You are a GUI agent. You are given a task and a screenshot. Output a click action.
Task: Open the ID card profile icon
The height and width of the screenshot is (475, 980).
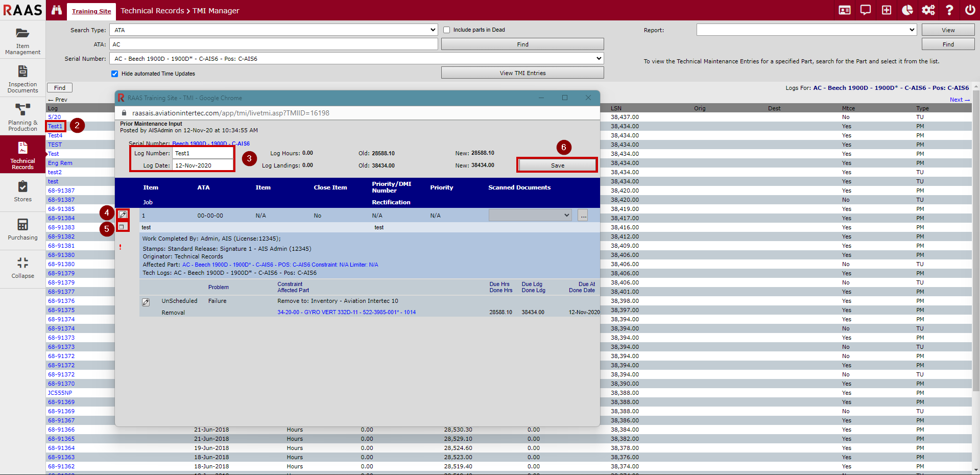point(845,10)
